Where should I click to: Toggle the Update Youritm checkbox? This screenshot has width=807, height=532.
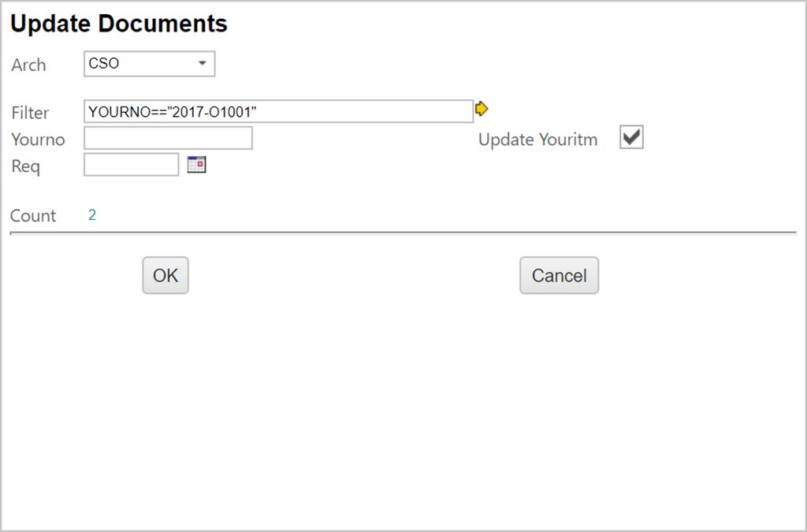(631, 138)
